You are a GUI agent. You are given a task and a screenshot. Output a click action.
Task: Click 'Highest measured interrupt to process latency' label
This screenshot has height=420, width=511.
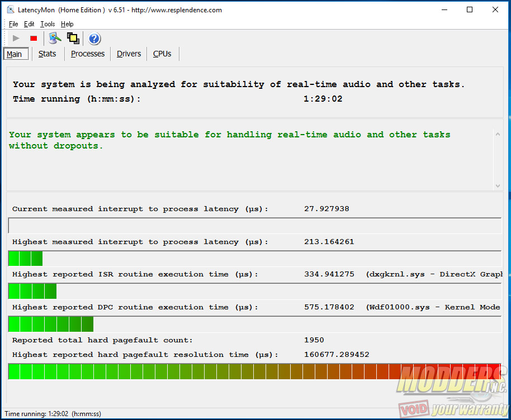point(140,242)
